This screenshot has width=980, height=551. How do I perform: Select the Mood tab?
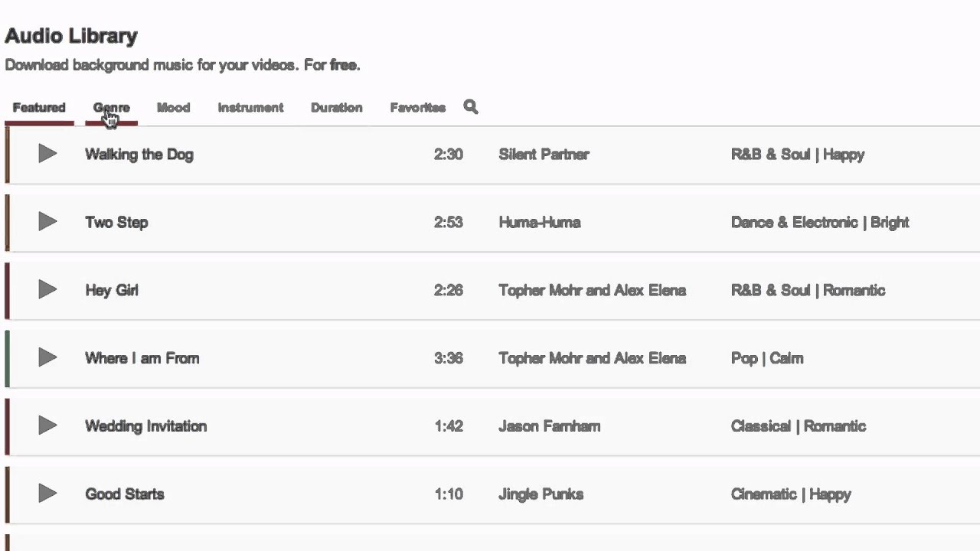click(x=173, y=108)
